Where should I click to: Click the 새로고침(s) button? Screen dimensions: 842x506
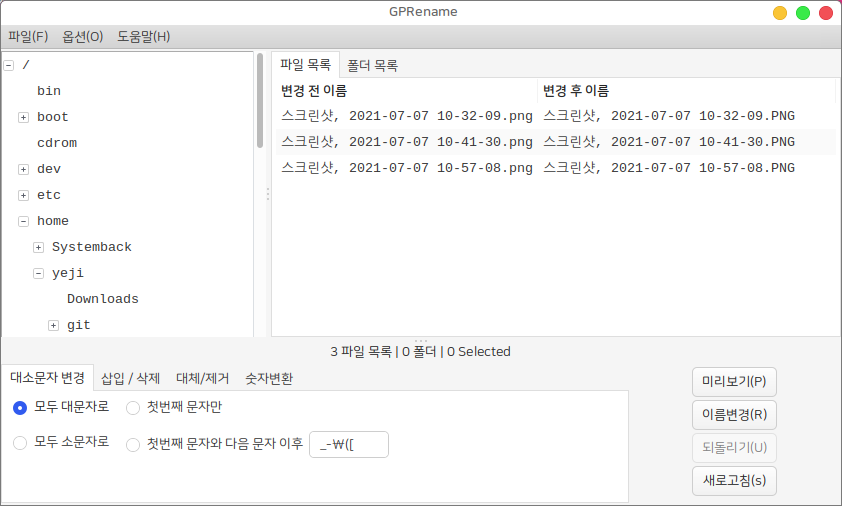734,481
